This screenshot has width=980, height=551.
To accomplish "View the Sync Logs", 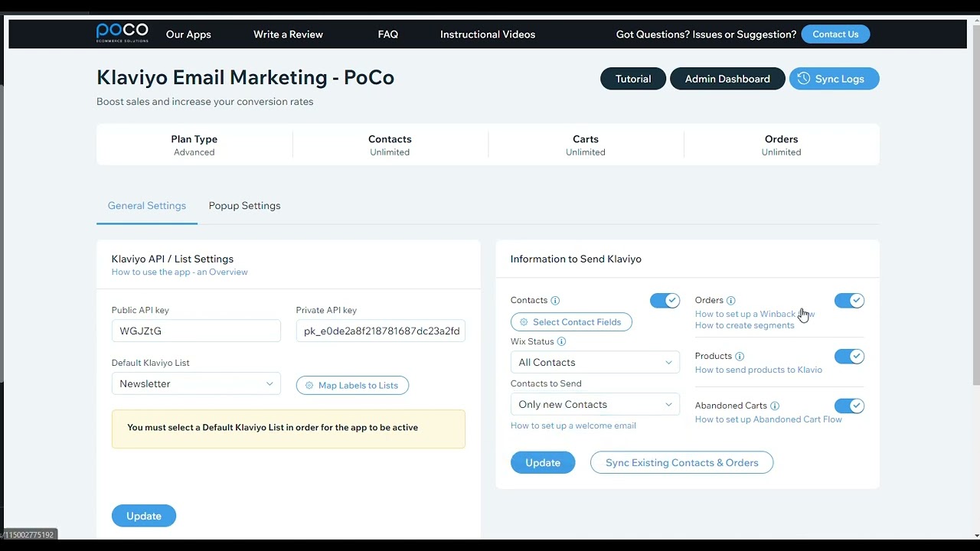I will pyautogui.click(x=835, y=79).
